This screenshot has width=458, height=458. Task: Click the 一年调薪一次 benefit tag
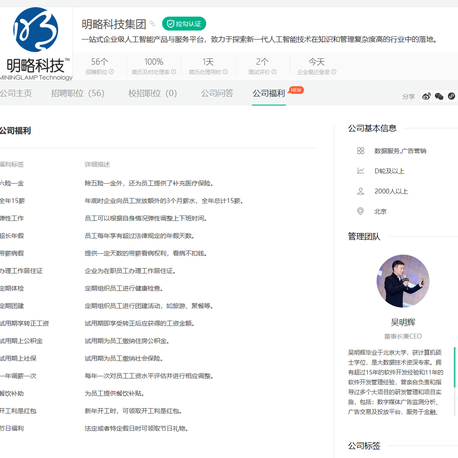click(x=18, y=376)
